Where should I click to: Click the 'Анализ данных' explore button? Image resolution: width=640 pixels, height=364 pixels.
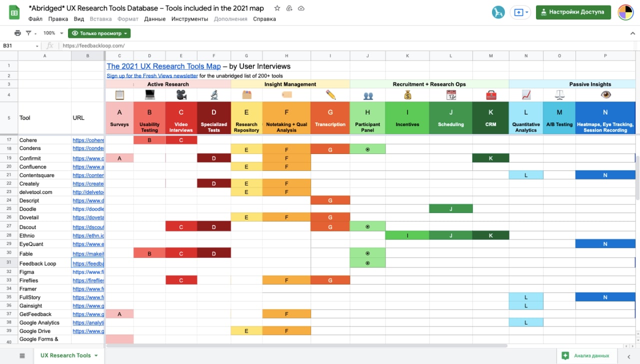tap(586, 355)
